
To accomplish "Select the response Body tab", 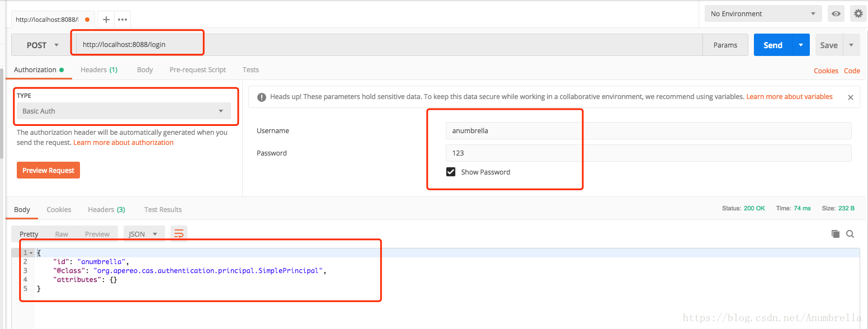I will click(22, 209).
